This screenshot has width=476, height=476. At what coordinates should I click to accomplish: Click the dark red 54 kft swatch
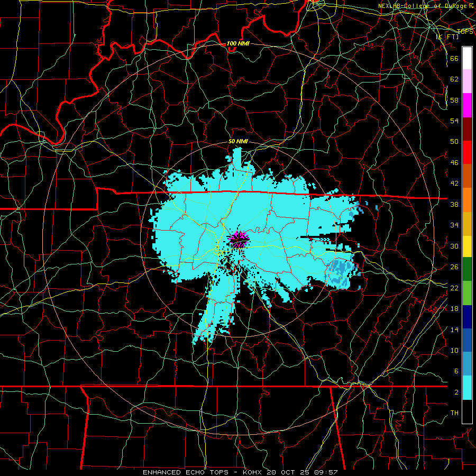click(467, 129)
